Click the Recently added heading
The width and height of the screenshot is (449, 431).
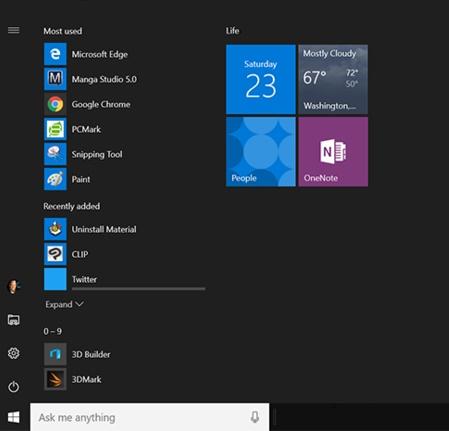point(71,206)
